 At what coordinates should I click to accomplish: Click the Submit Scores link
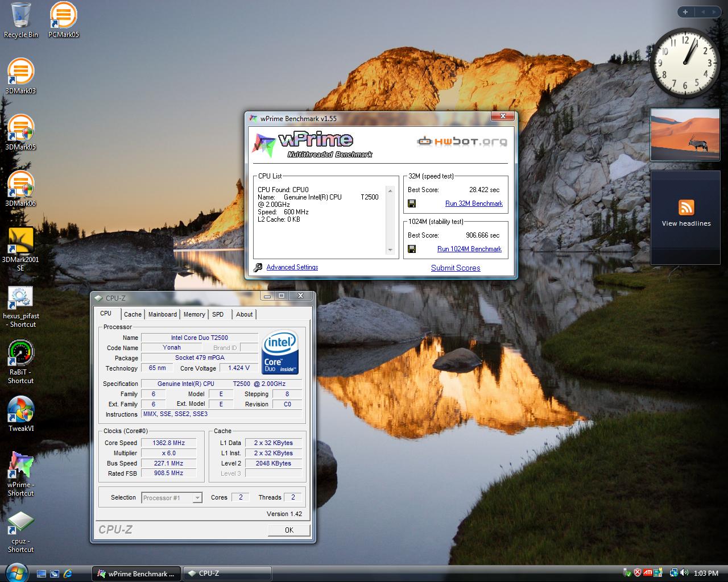(x=456, y=268)
